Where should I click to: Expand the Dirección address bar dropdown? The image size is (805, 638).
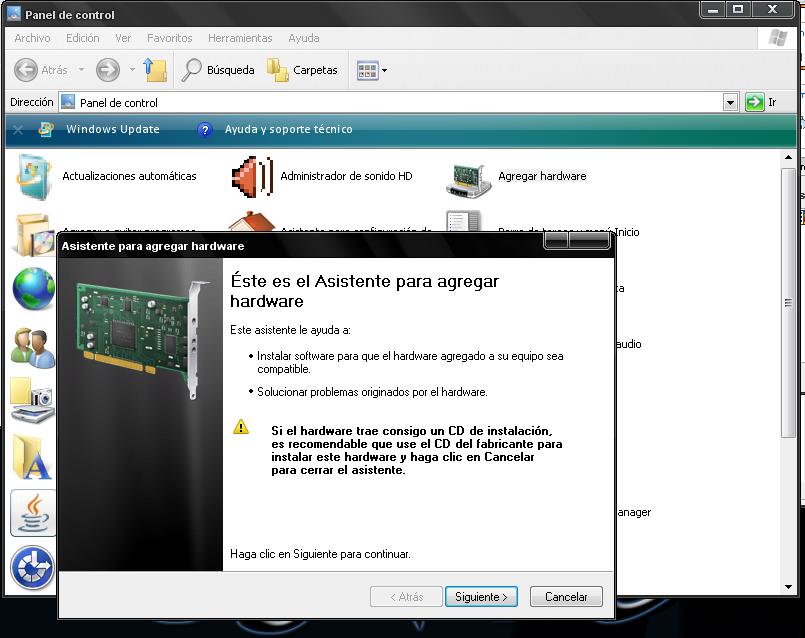pos(730,102)
